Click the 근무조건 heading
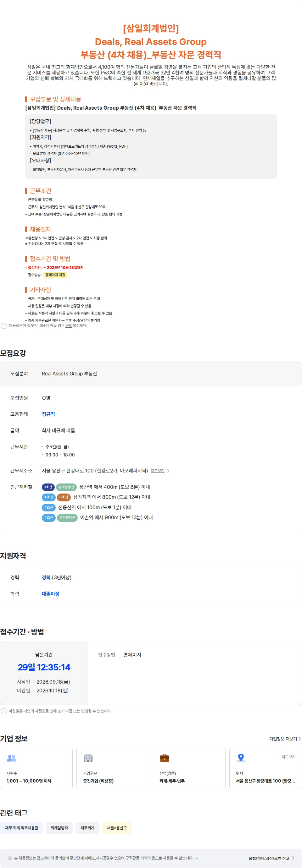The width and height of the screenshot is (302, 868). 41,191
